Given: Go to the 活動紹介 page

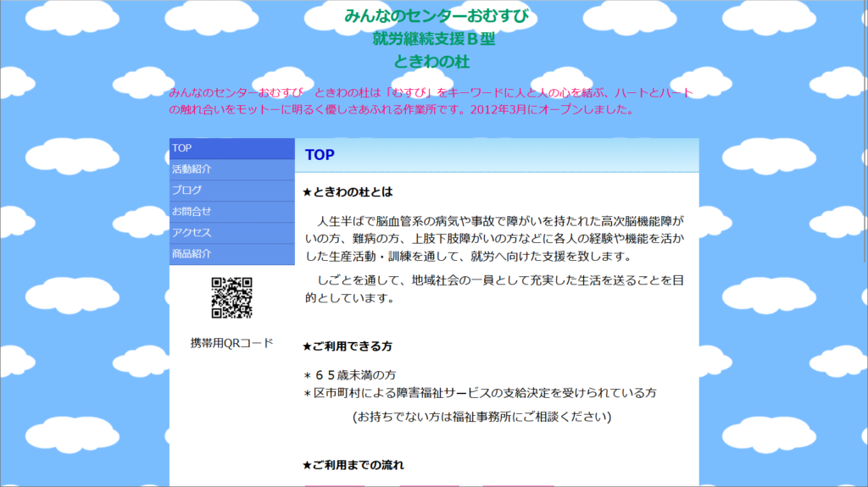Looking at the screenshot, I should tap(192, 169).
